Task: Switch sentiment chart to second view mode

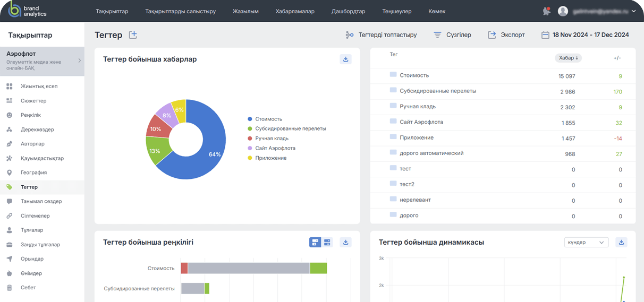Action: click(x=327, y=243)
